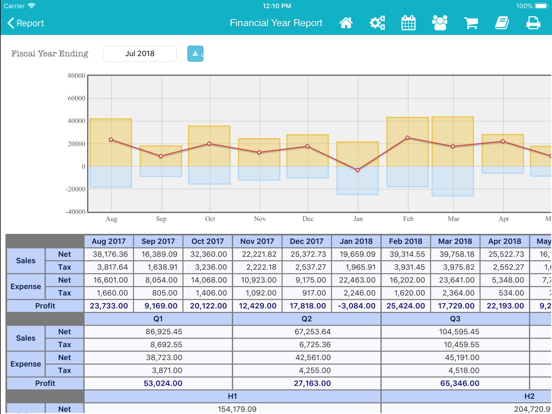Tap the Fiscal Year Ending label
This screenshot has height=414, width=552.
tap(50, 54)
